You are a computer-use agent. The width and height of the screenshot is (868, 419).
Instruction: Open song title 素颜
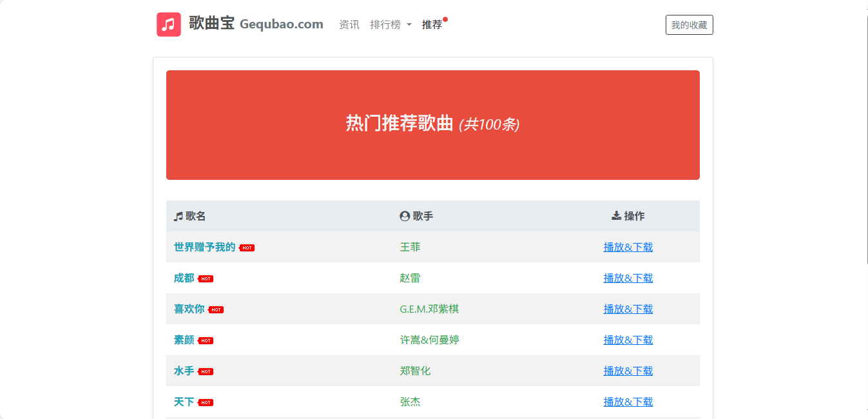coord(184,340)
